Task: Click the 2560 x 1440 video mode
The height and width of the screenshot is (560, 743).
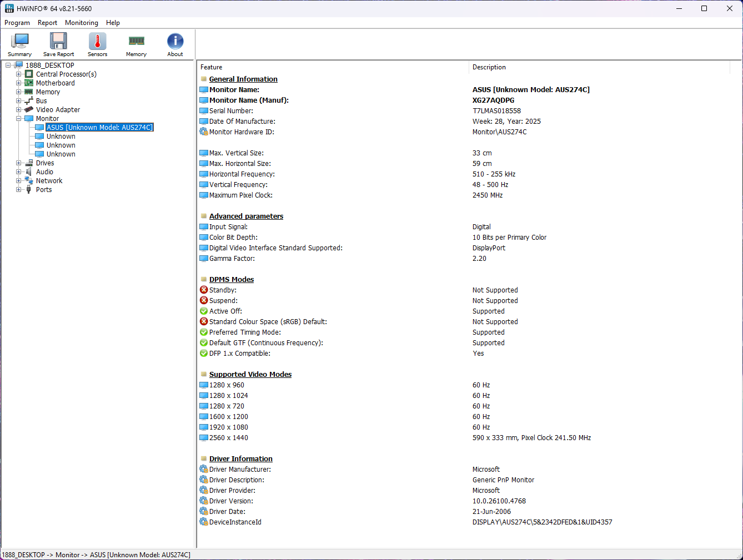Action: point(229,437)
